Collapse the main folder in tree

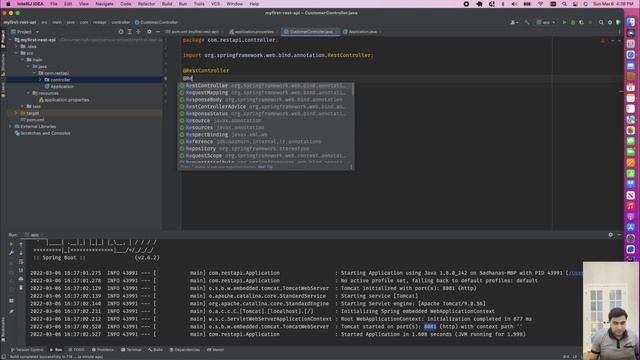[x=23, y=60]
